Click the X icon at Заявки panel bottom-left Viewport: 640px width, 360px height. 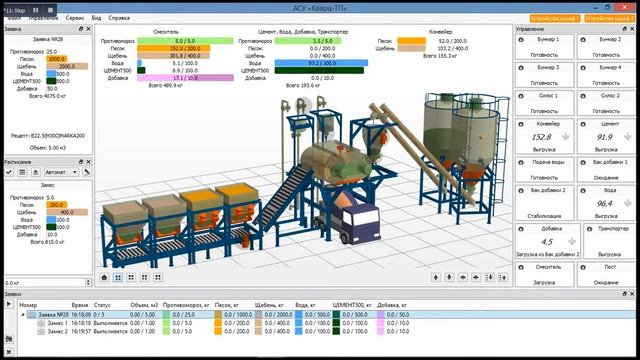tap(9, 351)
